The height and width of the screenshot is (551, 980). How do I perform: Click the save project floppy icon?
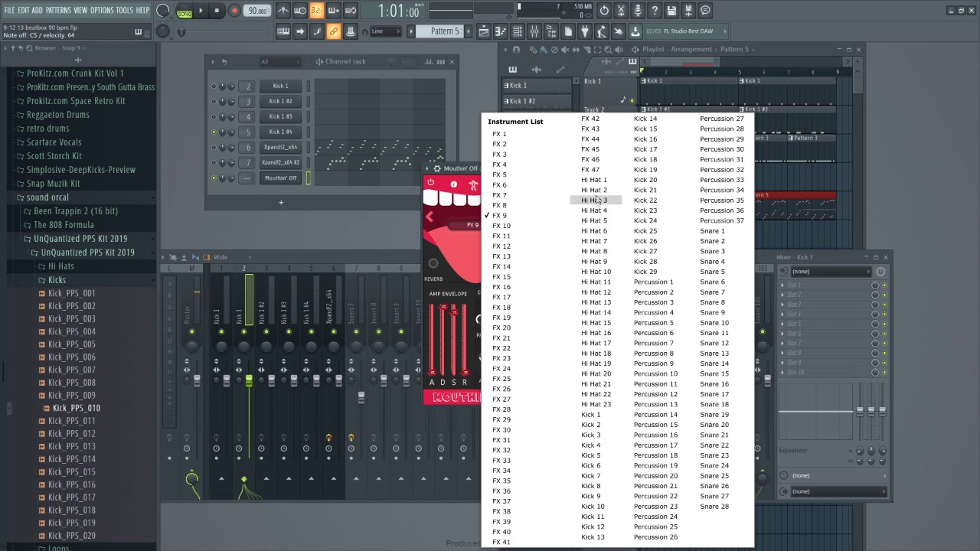671,11
